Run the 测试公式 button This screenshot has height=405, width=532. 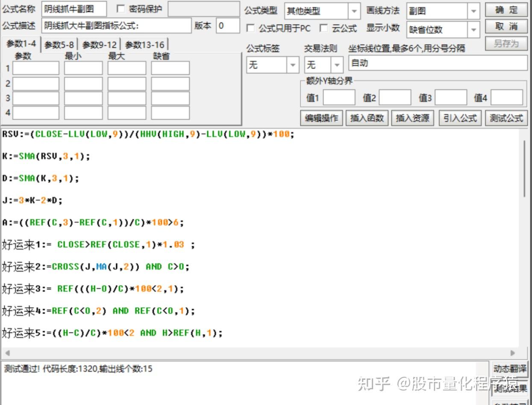(x=506, y=118)
